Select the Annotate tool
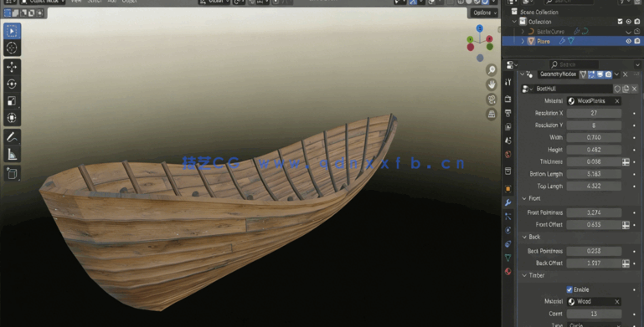 tap(12, 137)
